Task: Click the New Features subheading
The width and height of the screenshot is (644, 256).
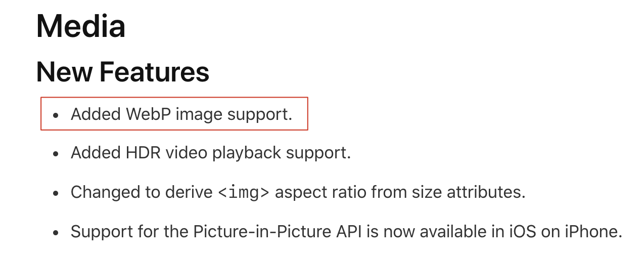Action: click(x=123, y=72)
